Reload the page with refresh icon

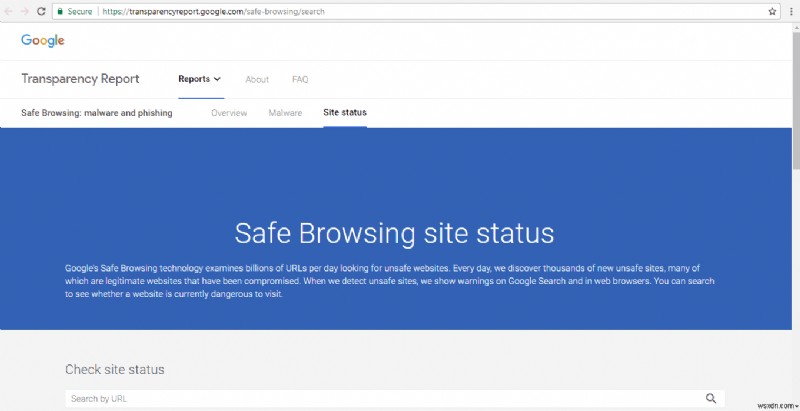(41, 11)
